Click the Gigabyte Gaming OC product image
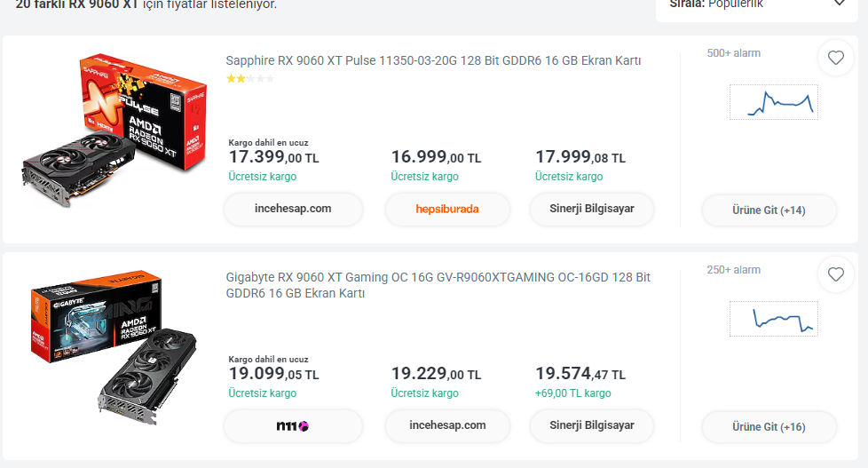This screenshot has width=868, height=468. 114,348
